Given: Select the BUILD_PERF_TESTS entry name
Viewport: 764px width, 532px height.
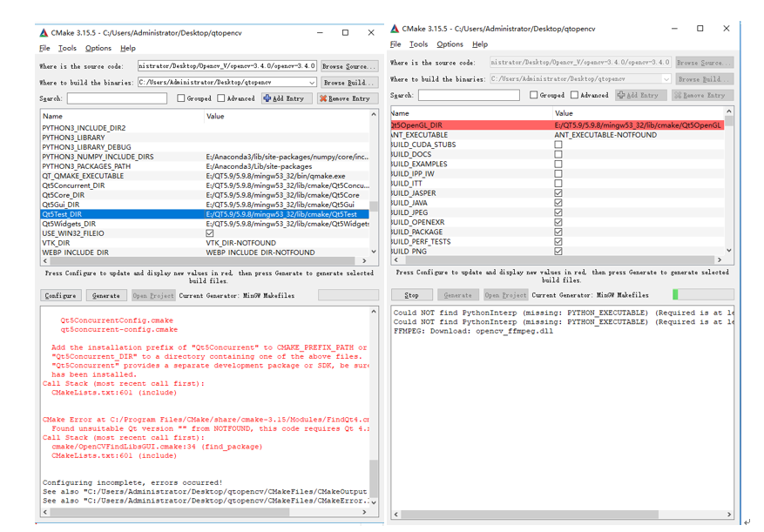Looking at the screenshot, I should 421,242.
